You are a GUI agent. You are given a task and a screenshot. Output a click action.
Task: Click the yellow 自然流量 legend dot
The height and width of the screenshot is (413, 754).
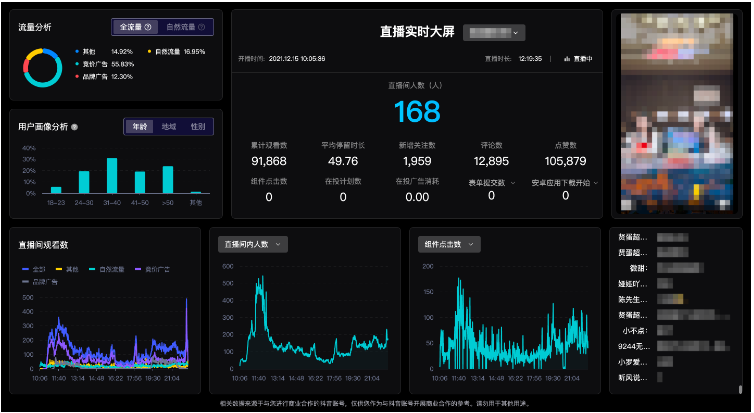[x=150, y=50]
